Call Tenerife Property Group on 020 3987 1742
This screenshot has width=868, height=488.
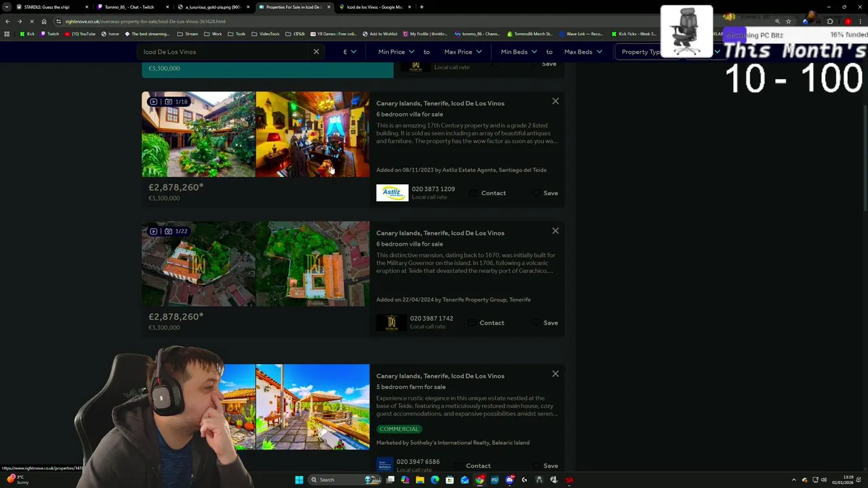pyautogui.click(x=431, y=319)
